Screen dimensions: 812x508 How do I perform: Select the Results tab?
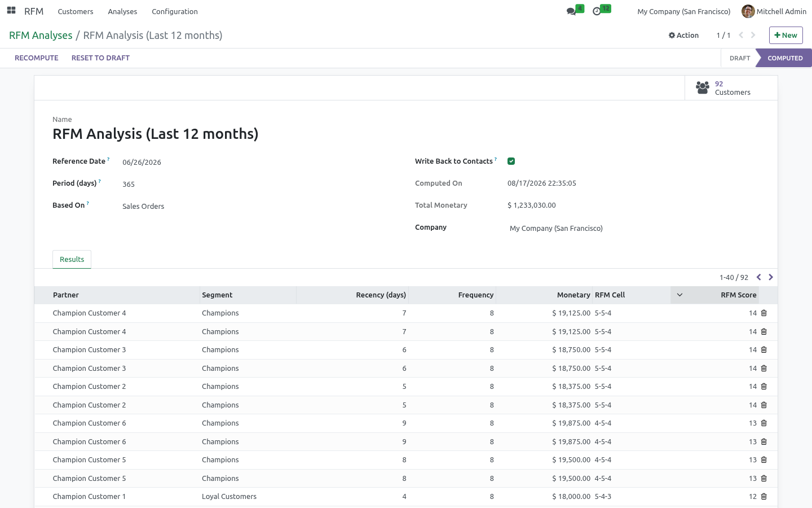pyautogui.click(x=72, y=260)
